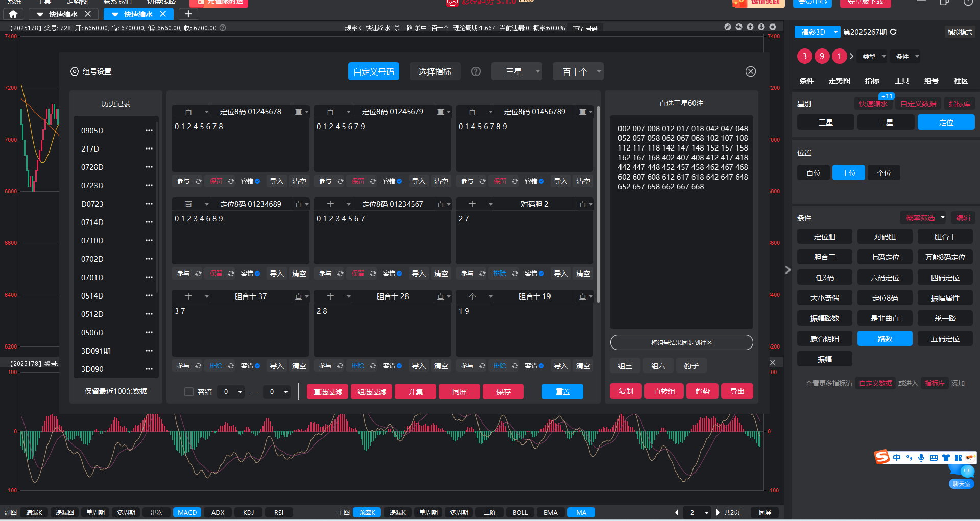
Task: Open the three-dots menu for record 0905D
Action: click(149, 130)
